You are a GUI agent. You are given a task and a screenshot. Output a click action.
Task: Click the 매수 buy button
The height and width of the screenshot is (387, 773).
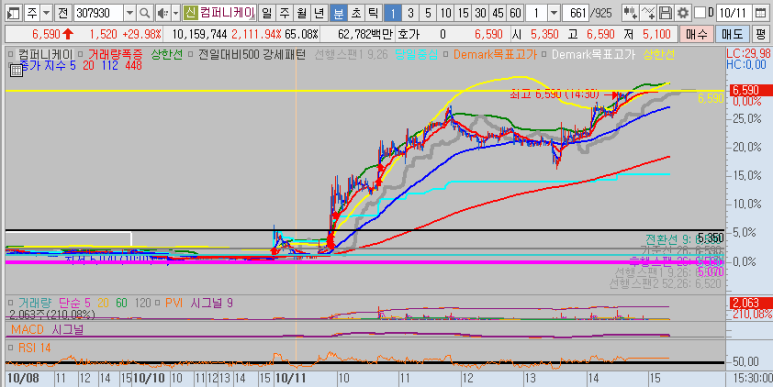pos(696,34)
